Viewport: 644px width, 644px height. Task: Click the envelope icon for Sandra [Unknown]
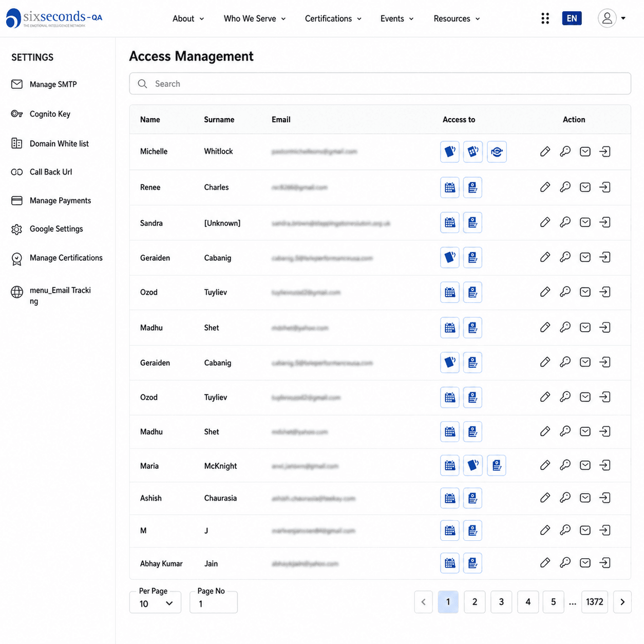click(x=585, y=222)
